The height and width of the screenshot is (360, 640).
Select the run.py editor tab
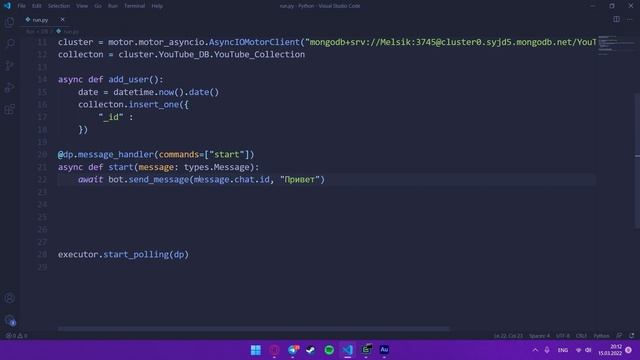(x=45, y=19)
